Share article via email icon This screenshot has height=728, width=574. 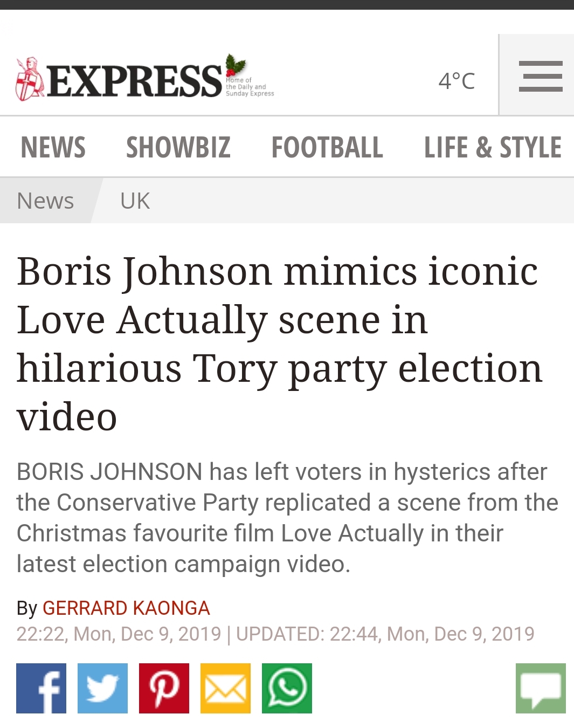coord(226,688)
